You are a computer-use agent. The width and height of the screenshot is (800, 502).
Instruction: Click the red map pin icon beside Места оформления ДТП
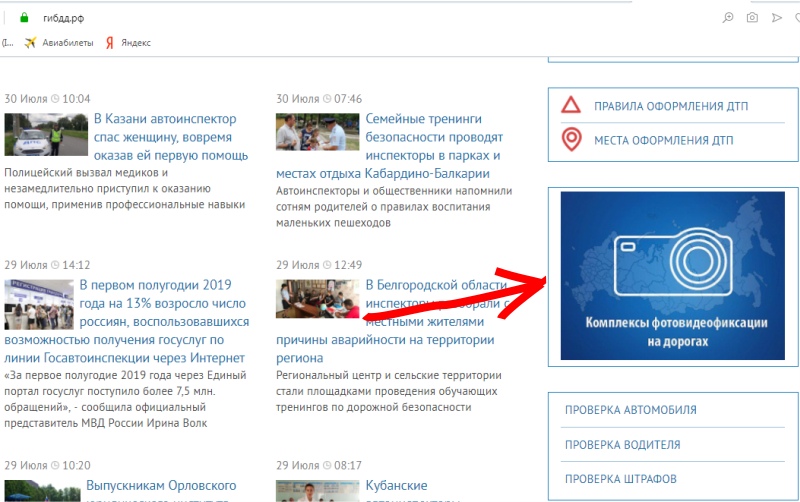(x=571, y=140)
